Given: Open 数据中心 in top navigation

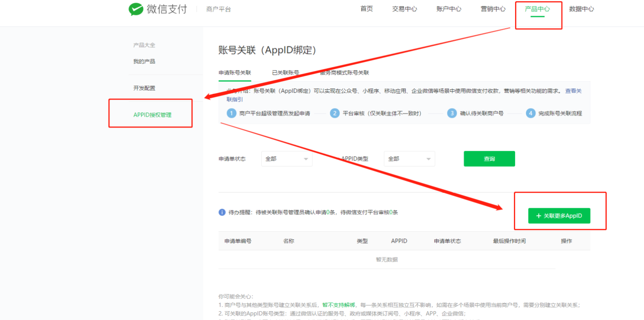Looking at the screenshot, I should pos(581,9).
